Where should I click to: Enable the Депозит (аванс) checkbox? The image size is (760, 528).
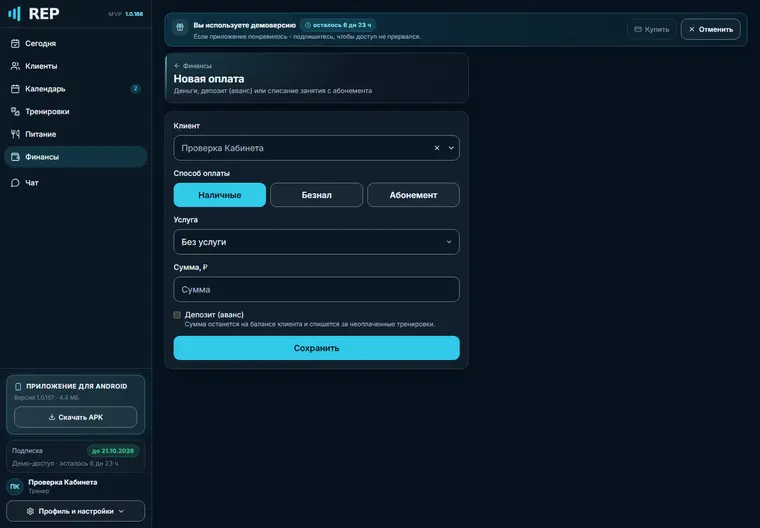(177, 315)
